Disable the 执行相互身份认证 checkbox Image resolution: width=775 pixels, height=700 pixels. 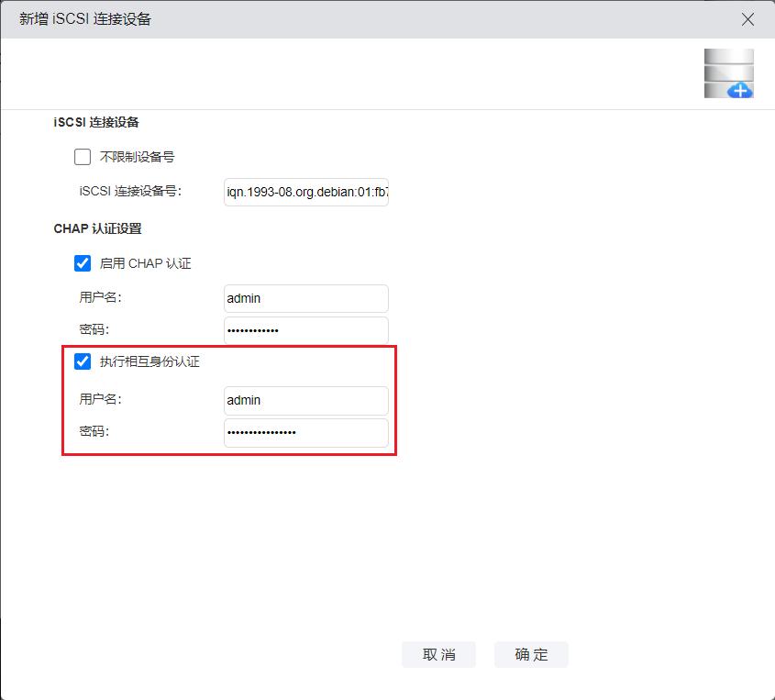coord(83,361)
